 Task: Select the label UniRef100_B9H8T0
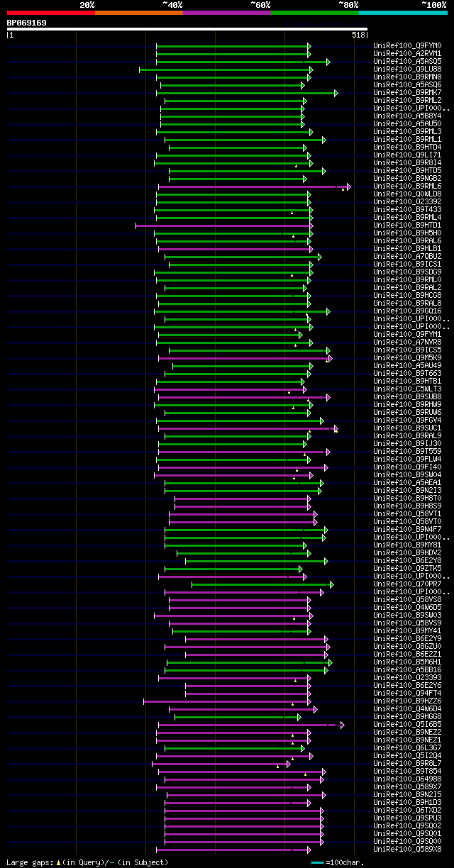click(x=407, y=498)
